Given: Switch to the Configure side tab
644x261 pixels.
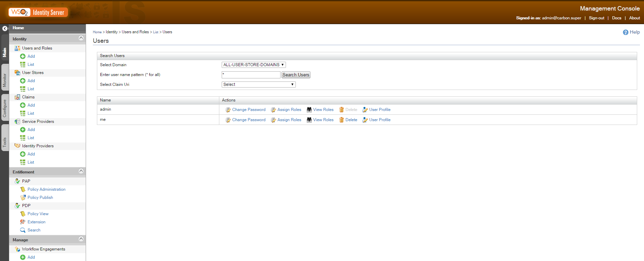Looking at the screenshot, I should [x=5, y=108].
